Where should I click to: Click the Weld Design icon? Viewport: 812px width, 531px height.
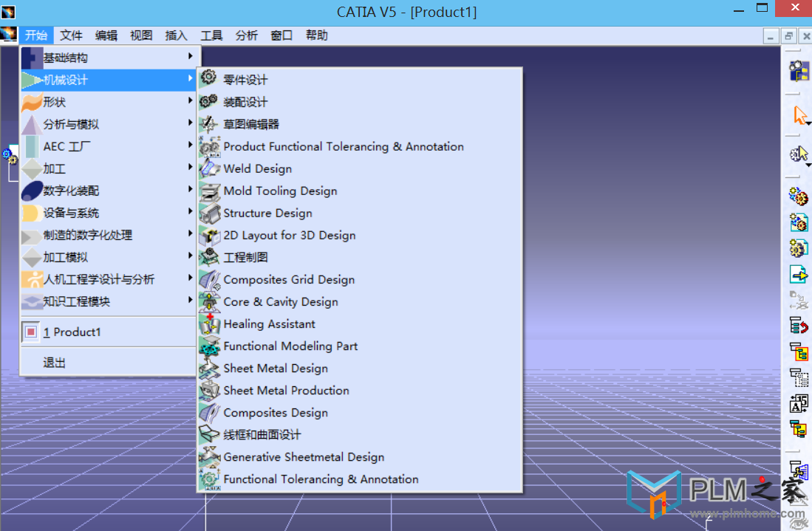click(x=209, y=168)
